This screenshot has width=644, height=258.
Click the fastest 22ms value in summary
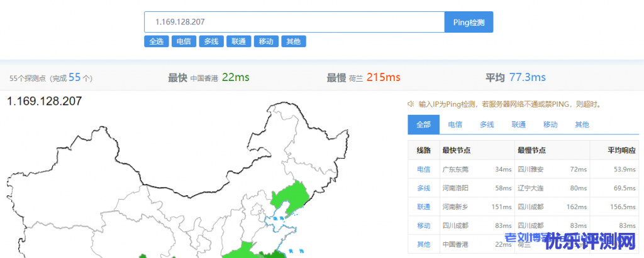(236, 77)
